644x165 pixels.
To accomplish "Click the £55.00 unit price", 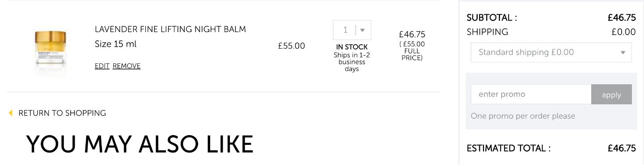I will [x=292, y=46].
